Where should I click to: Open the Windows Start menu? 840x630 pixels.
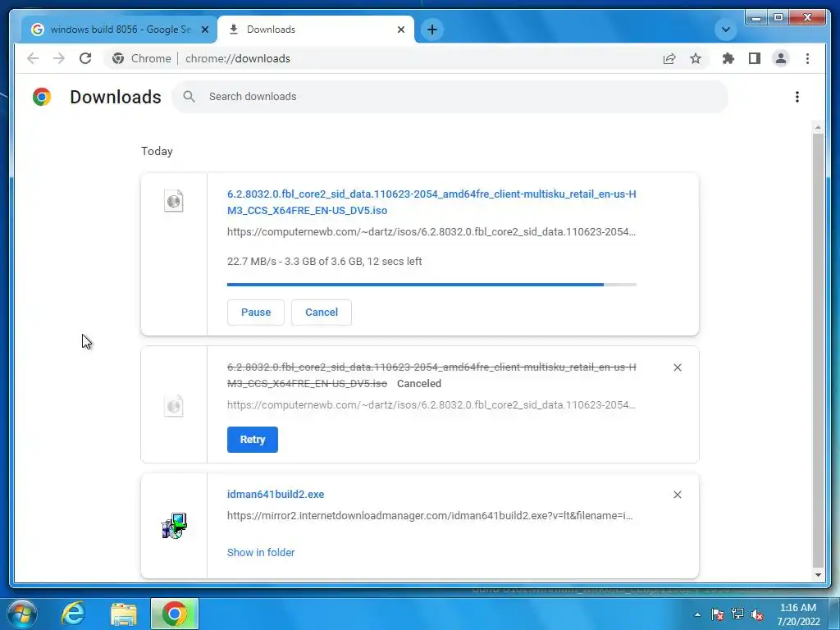click(22, 614)
